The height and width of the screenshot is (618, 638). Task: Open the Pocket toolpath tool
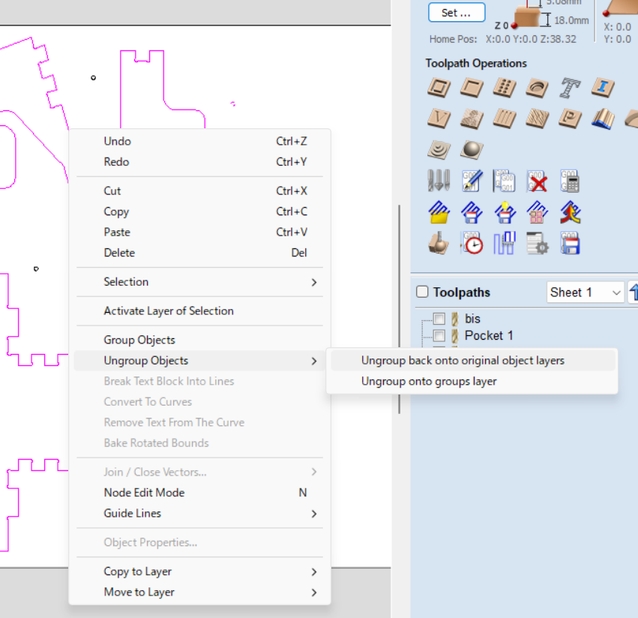click(472, 87)
